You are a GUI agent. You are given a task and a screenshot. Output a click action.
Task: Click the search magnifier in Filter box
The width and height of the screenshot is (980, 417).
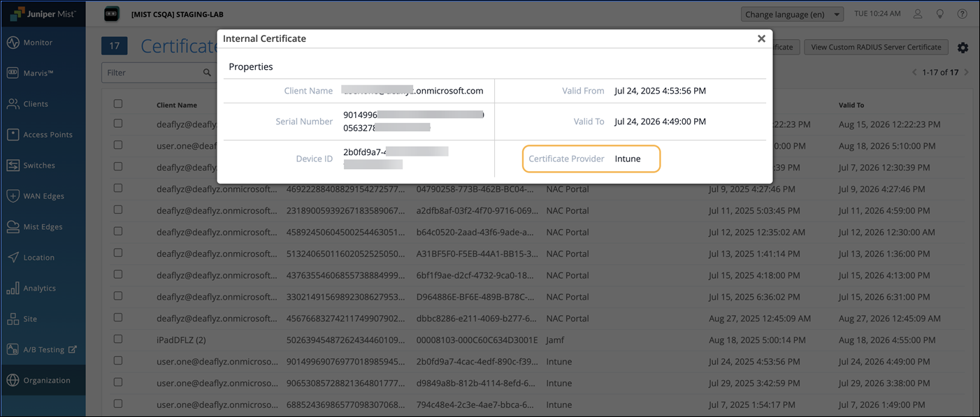207,73
